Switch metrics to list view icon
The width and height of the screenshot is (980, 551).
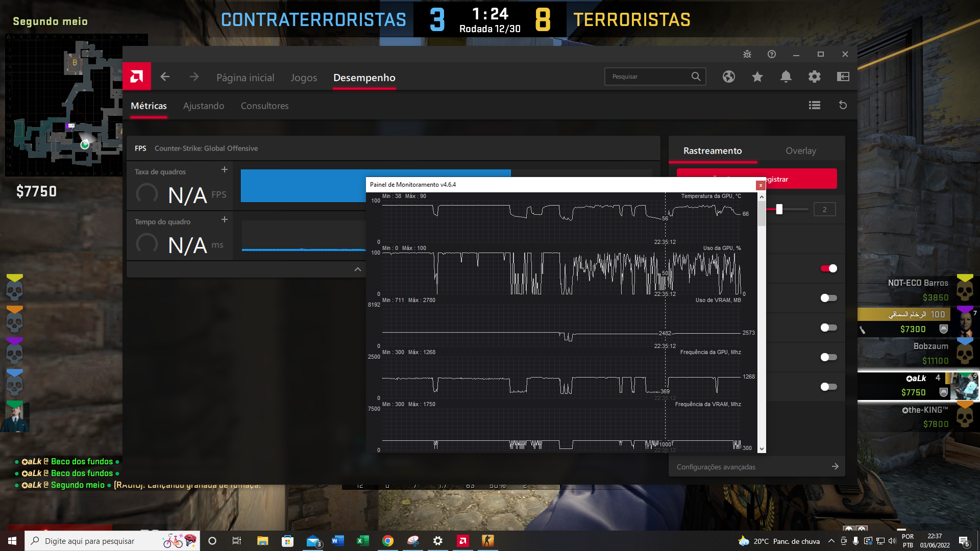pos(815,105)
